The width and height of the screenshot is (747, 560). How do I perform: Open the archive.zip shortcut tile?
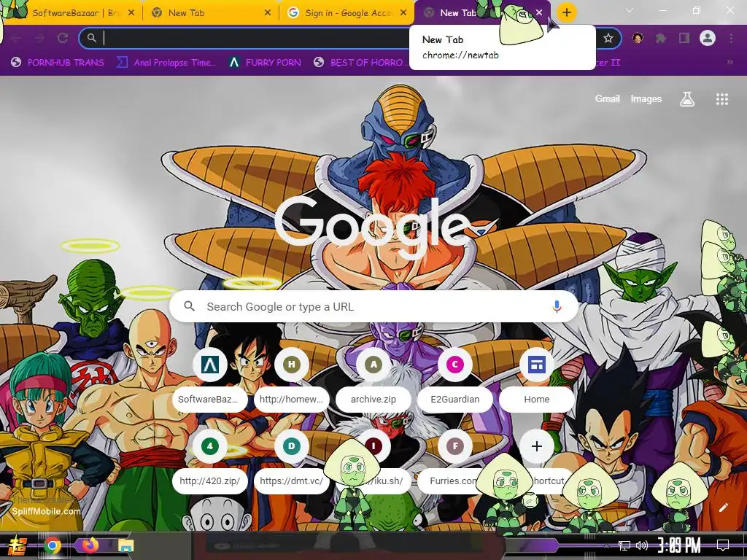click(373, 381)
